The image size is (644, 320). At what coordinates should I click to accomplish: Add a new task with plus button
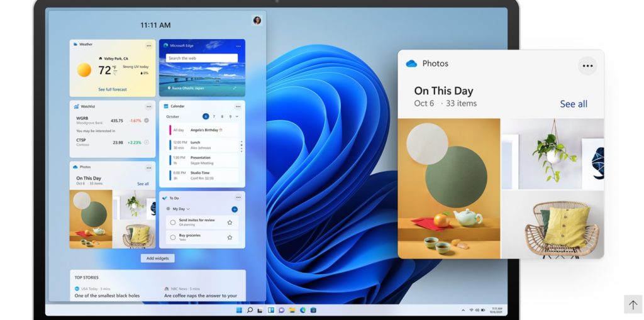pyautogui.click(x=235, y=209)
